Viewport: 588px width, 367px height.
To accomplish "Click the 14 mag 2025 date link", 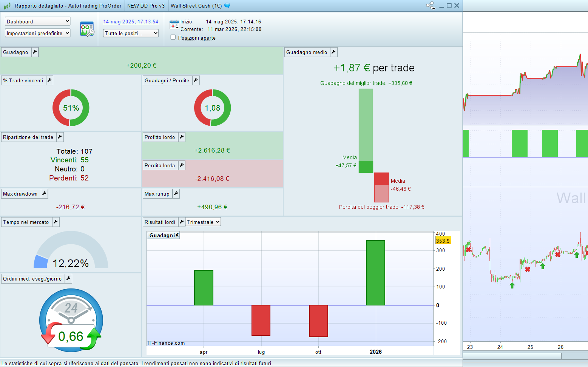I will [x=131, y=22].
